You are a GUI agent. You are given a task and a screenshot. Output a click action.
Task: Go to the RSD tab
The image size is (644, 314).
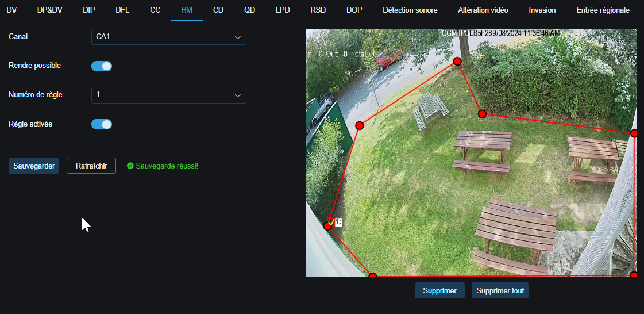(x=318, y=10)
